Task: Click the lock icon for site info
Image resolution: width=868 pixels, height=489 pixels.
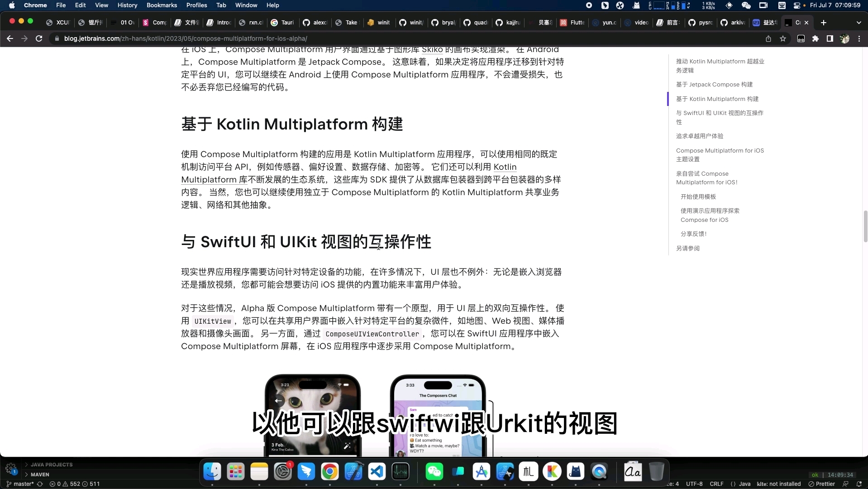Action: pyautogui.click(x=57, y=38)
